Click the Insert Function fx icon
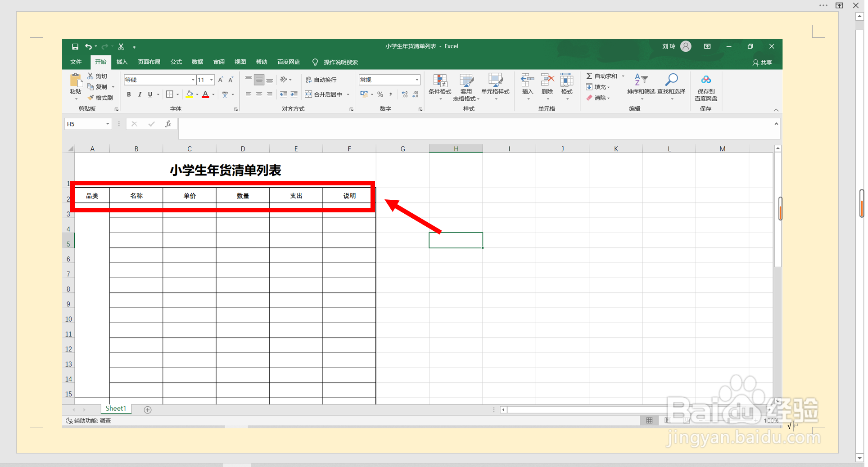Image resolution: width=868 pixels, height=467 pixels. tap(168, 124)
